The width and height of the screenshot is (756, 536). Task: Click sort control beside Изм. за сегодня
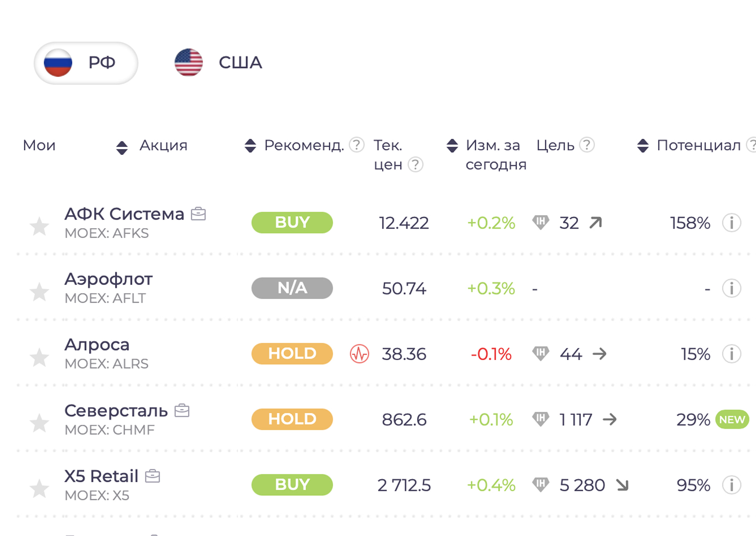[x=452, y=145]
